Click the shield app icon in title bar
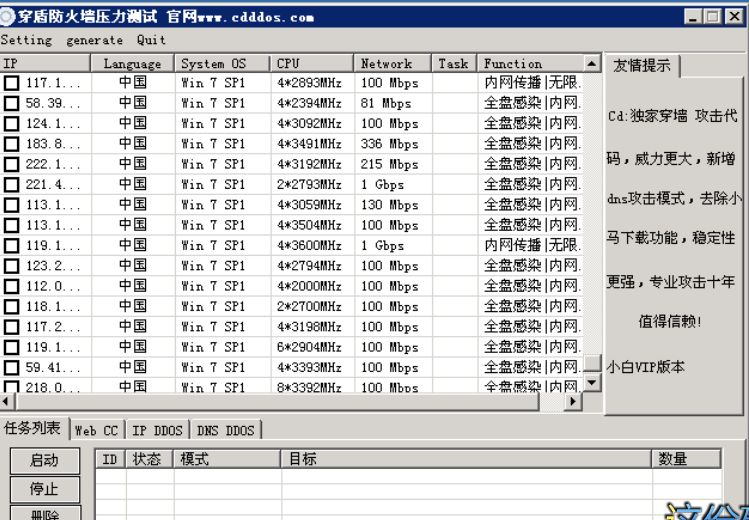 coord(8,16)
